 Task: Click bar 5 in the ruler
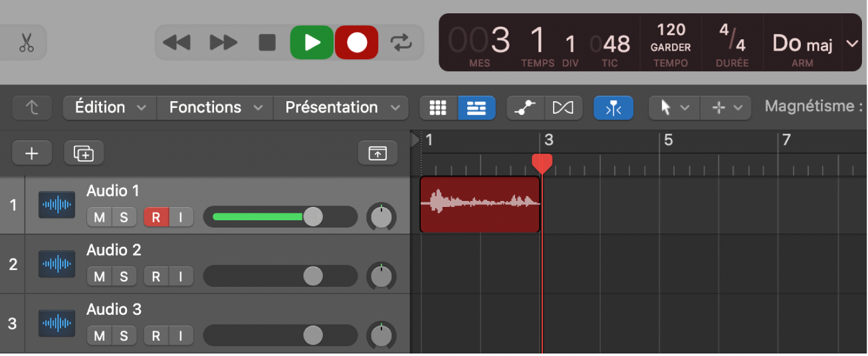click(x=668, y=140)
